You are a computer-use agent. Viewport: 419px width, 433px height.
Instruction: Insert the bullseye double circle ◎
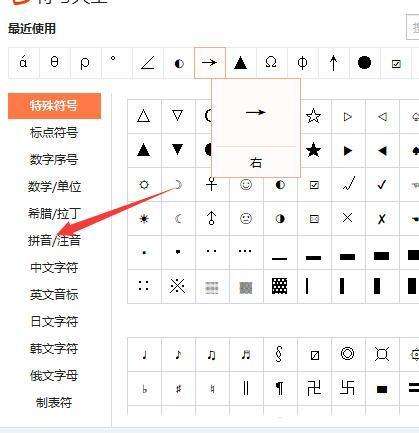(x=348, y=354)
